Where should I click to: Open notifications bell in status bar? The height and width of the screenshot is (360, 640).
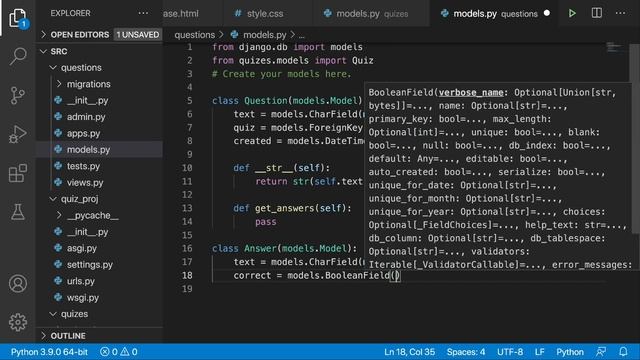pyautogui.click(x=623, y=352)
